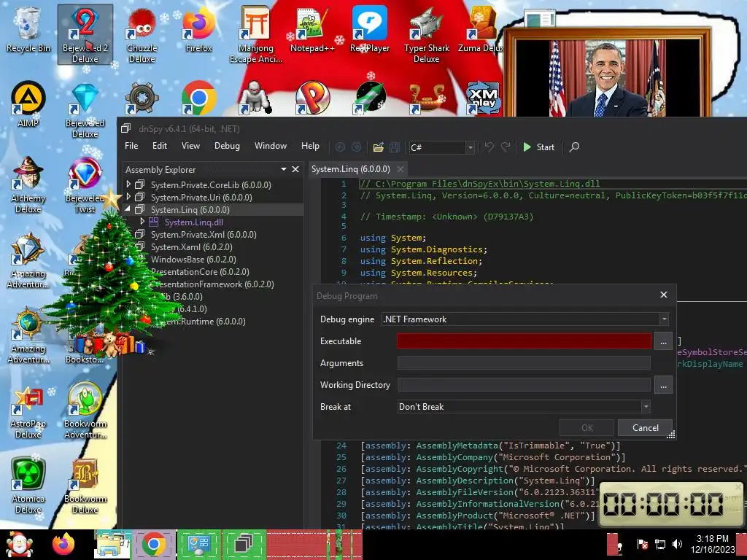Viewport: 747px width, 560px height.
Task: Click the dnSpy Redo arrow icon
Action: [506, 147]
